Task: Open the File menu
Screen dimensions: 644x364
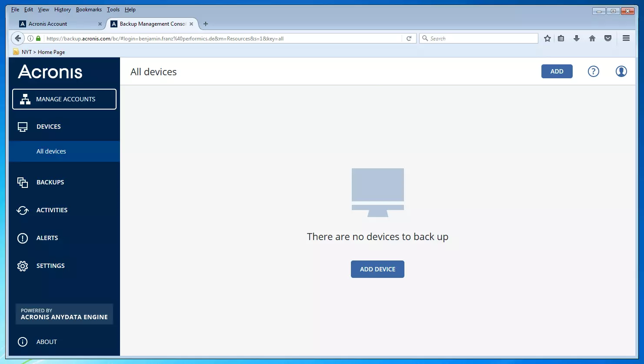Action: [15, 10]
